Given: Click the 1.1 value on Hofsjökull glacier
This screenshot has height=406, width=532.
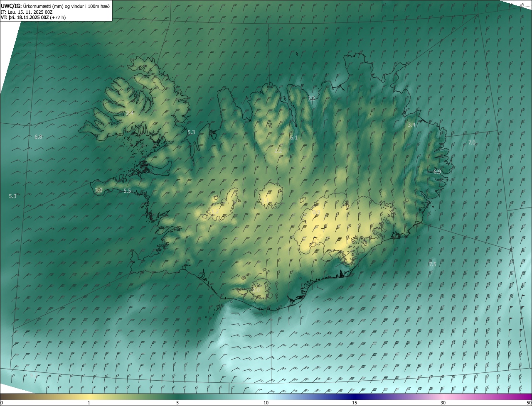Looking at the screenshot, I should (265, 200).
